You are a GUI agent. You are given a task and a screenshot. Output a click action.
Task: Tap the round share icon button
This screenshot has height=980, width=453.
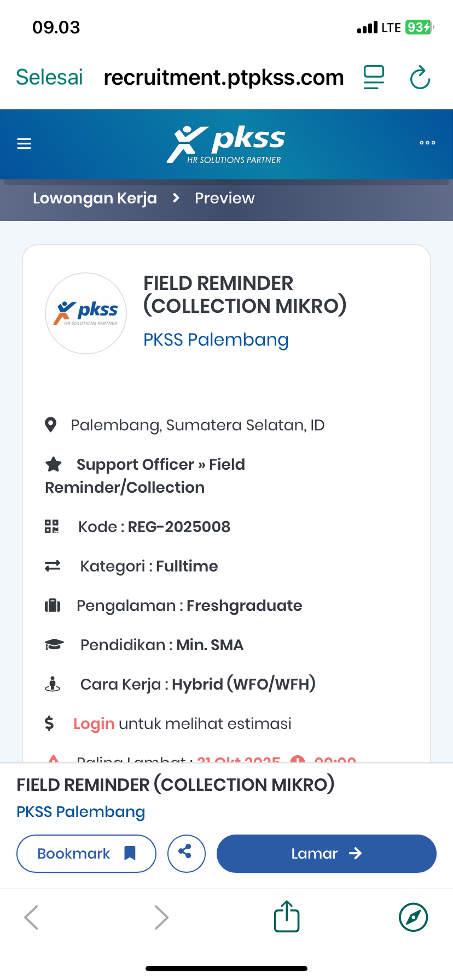186,853
